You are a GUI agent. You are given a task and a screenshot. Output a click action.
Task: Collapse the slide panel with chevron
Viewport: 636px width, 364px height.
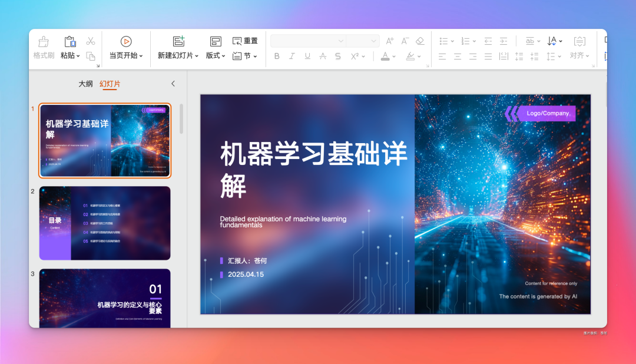coord(173,84)
